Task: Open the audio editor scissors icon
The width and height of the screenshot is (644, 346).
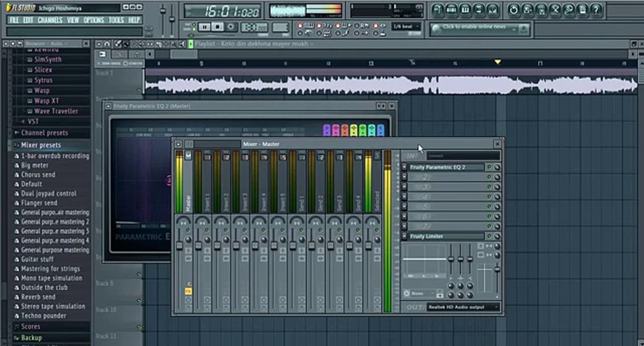Action: (555, 9)
